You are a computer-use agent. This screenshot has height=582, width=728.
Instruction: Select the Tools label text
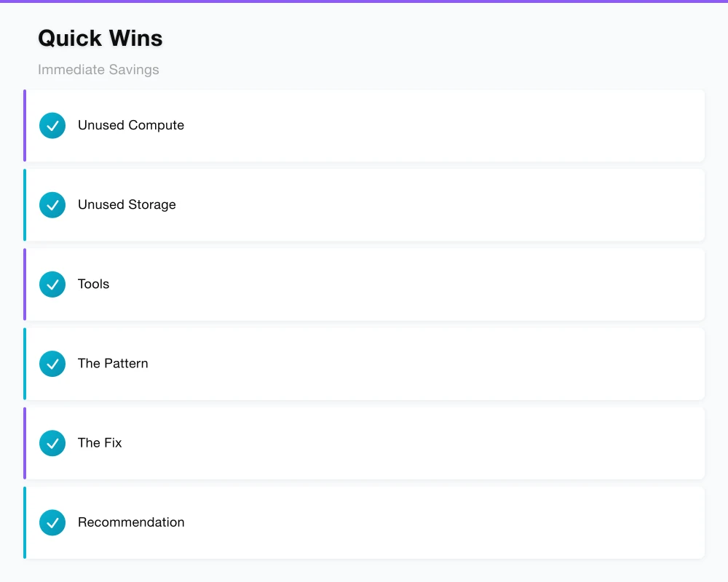pos(93,284)
